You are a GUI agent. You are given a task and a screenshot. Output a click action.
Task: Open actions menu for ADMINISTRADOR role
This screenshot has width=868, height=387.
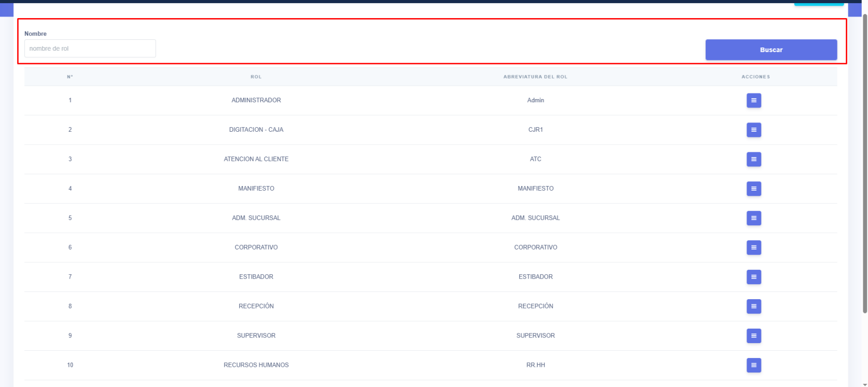(x=753, y=100)
